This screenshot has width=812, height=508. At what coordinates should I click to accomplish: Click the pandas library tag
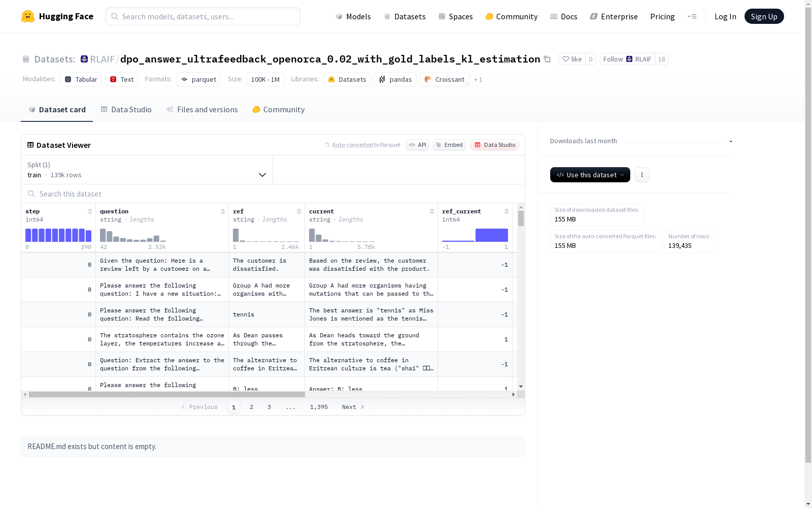pyautogui.click(x=395, y=79)
